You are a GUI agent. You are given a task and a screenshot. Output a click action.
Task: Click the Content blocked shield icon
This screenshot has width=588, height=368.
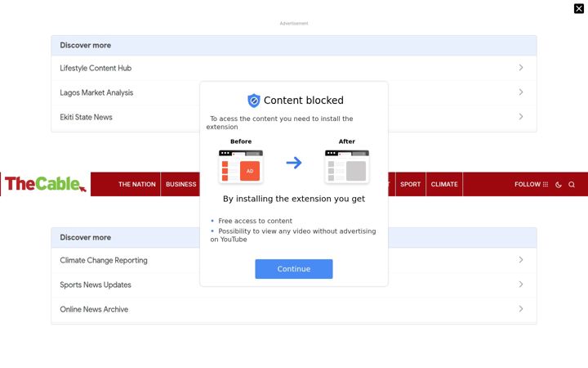(x=254, y=101)
